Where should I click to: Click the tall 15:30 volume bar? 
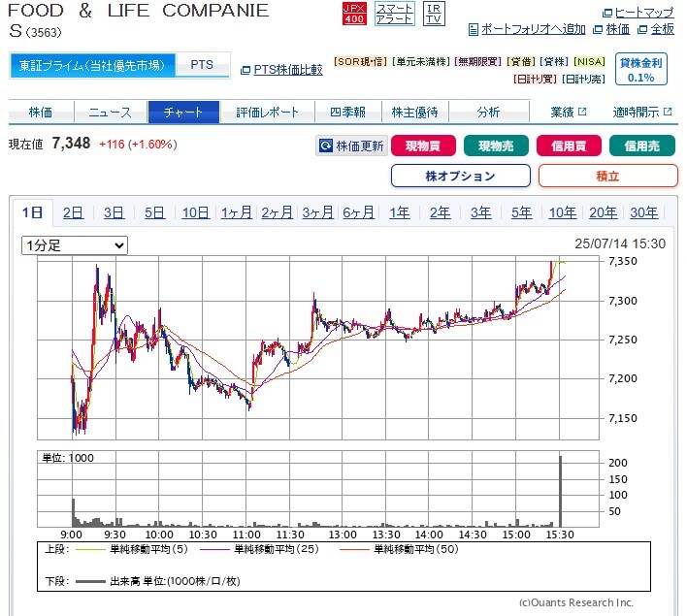coord(561,491)
